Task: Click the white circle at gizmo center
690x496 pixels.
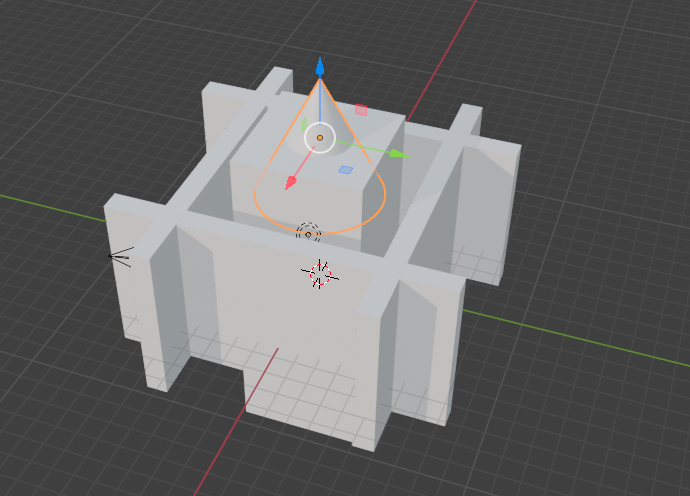Action: pyautogui.click(x=320, y=138)
